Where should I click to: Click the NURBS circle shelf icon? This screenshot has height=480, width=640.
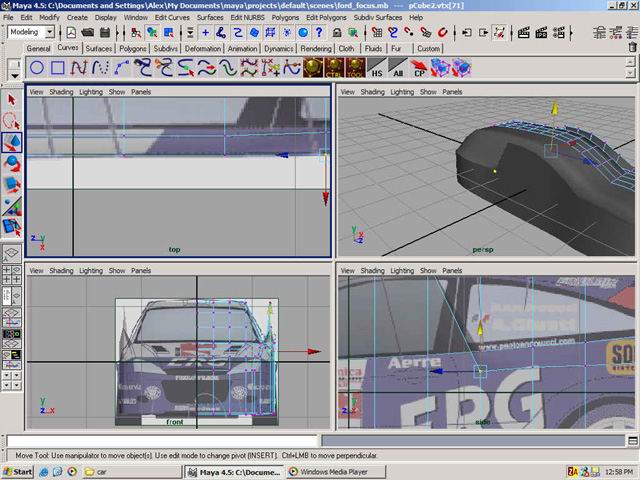[x=36, y=68]
